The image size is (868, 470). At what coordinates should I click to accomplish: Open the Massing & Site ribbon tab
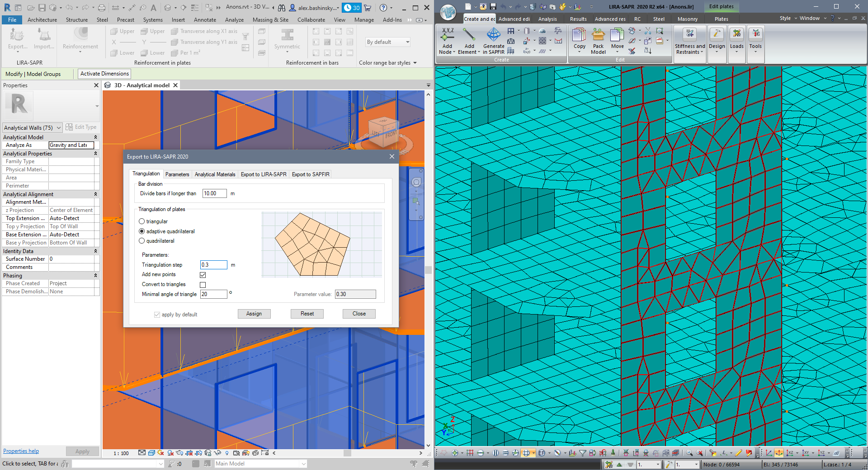click(270, 20)
